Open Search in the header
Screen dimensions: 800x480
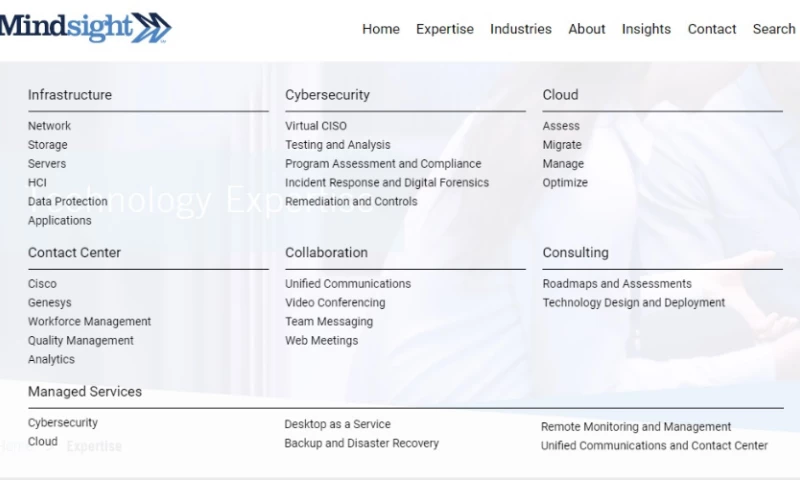click(x=774, y=29)
